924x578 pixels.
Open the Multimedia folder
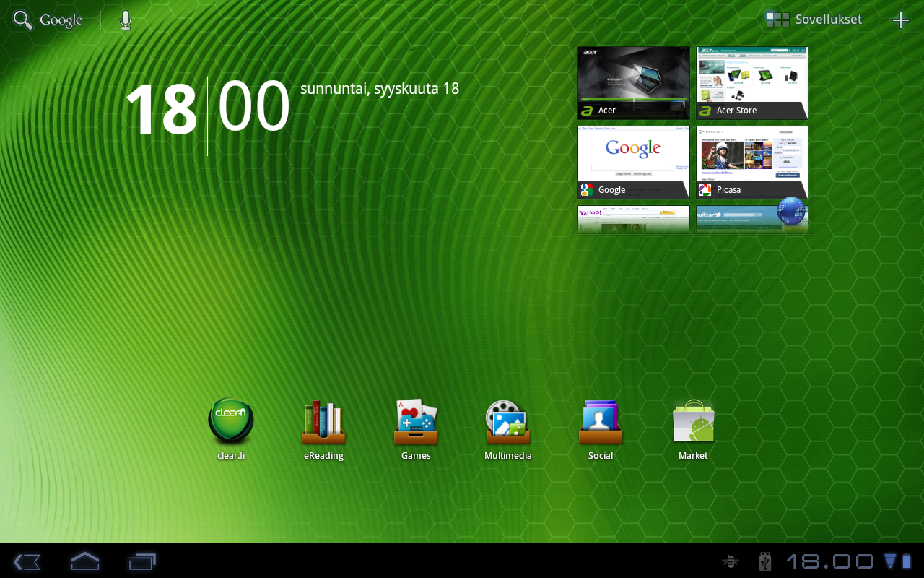pos(508,429)
